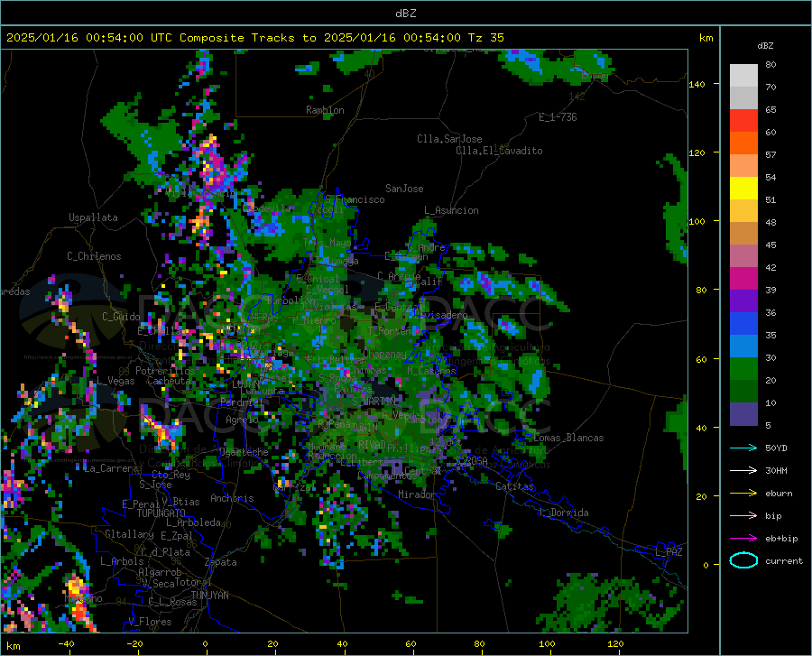Click the L_PAZ map label
Screen dimensions: 812x656
click(669, 552)
